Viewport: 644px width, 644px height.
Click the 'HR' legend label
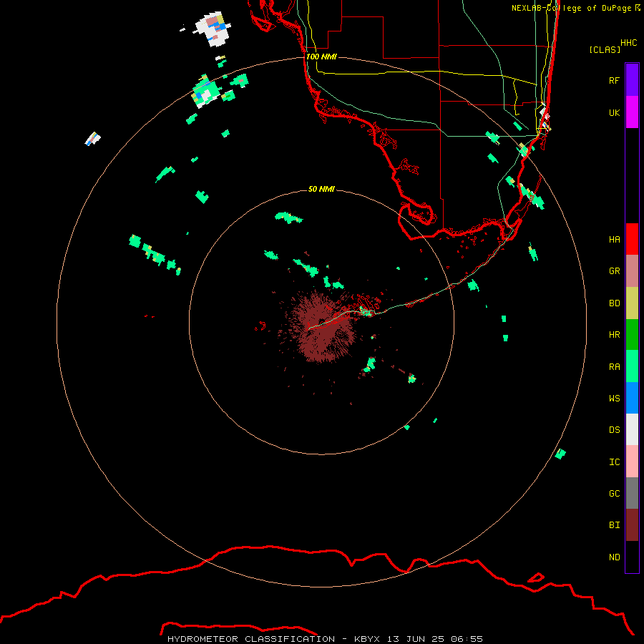(x=614, y=335)
